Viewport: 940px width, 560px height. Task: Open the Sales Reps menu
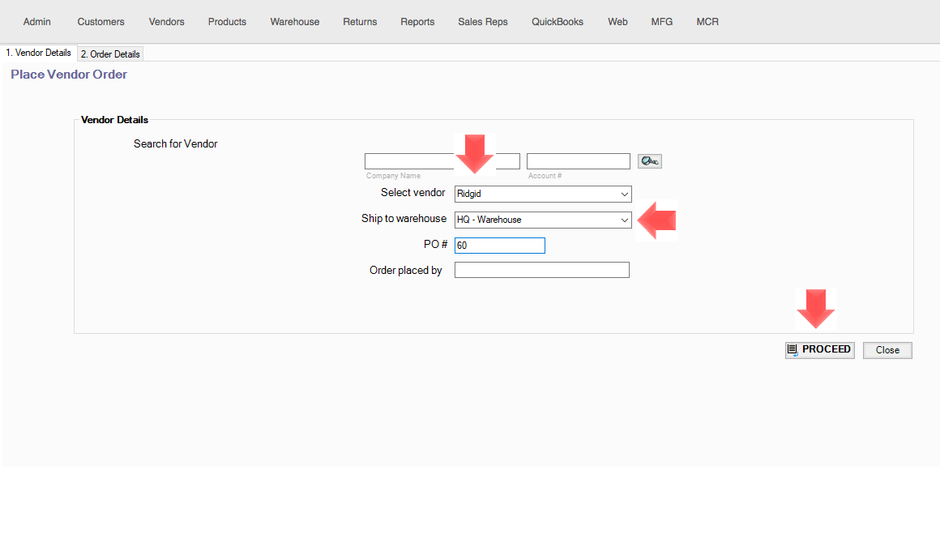coord(483,22)
